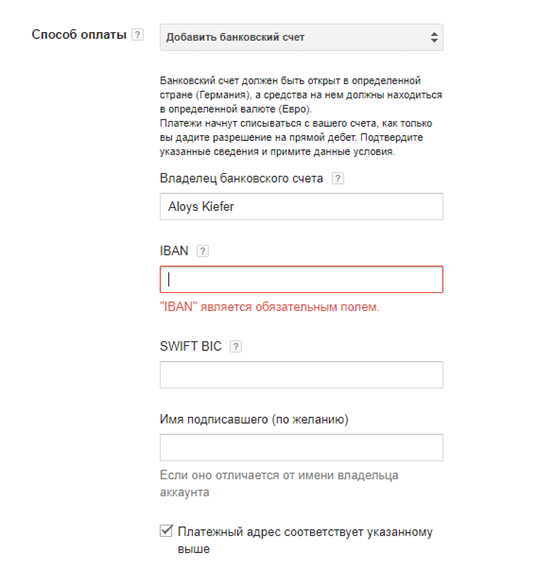Viewport: 554px width, 570px height.
Task: Click inside the red-outlined IBAN field
Action: click(301, 280)
